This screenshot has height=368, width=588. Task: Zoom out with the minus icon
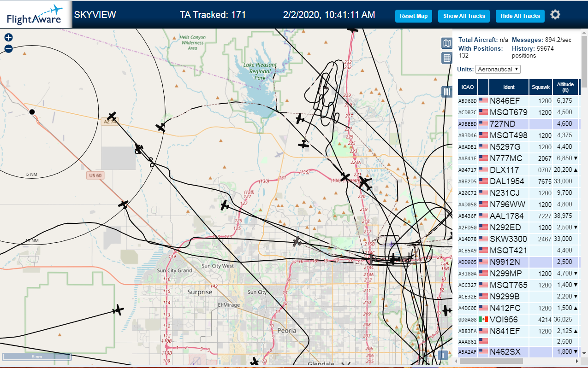click(8, 49)
